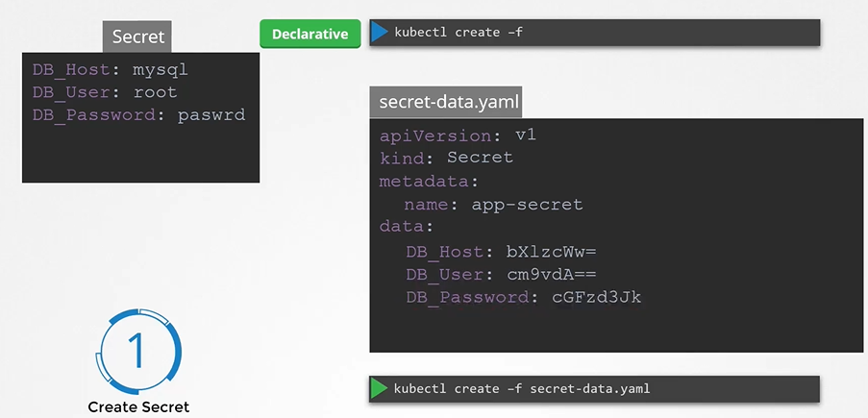Select the secret-data.yaml file title
The width and height of the screenshot is (868, 418).
pos(445,102)
